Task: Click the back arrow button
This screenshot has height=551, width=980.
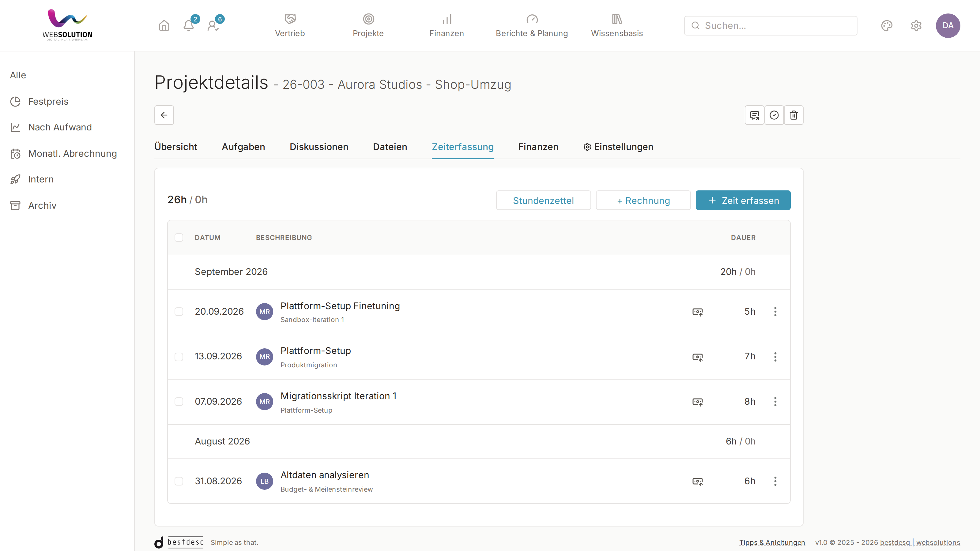Action: click(x=164, y=115)
